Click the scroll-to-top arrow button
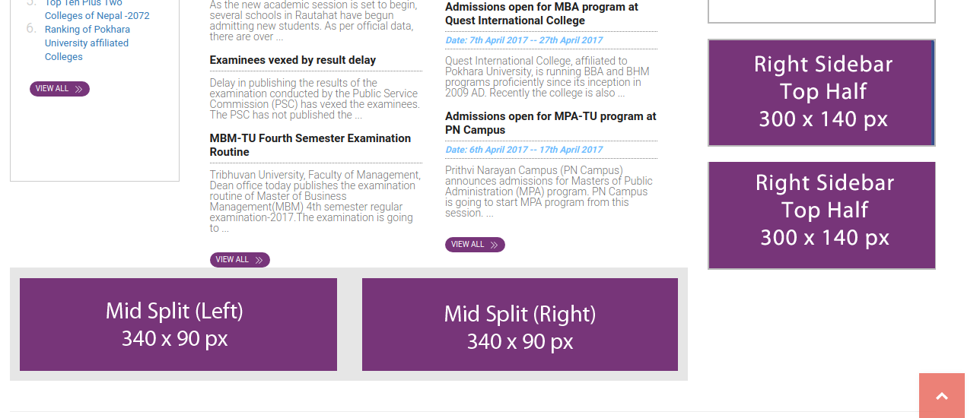Screen dimensions: 980x418 pos(942,396)
